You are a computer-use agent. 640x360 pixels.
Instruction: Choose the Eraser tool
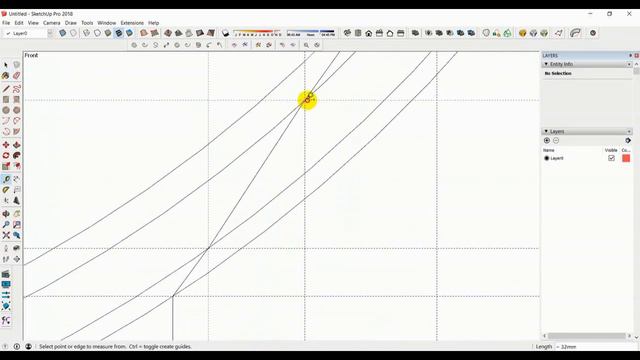(x=16, y=76)
